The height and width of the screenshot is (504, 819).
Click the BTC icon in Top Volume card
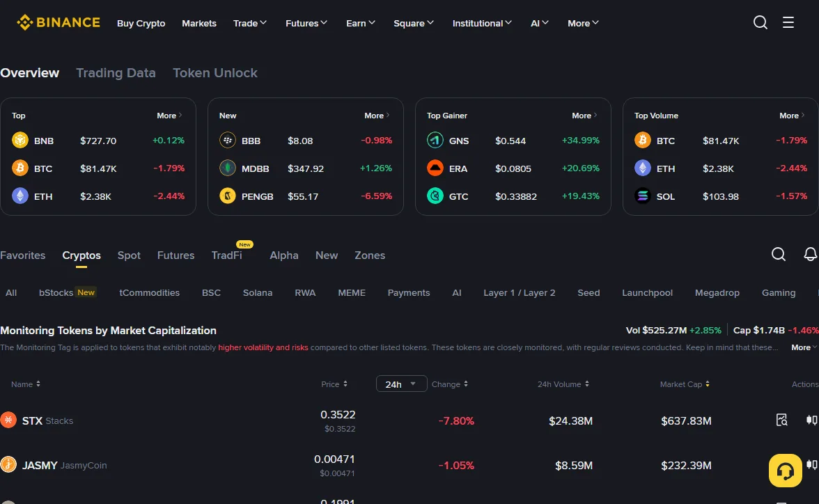pyautogui.click(x=642, y=140)
